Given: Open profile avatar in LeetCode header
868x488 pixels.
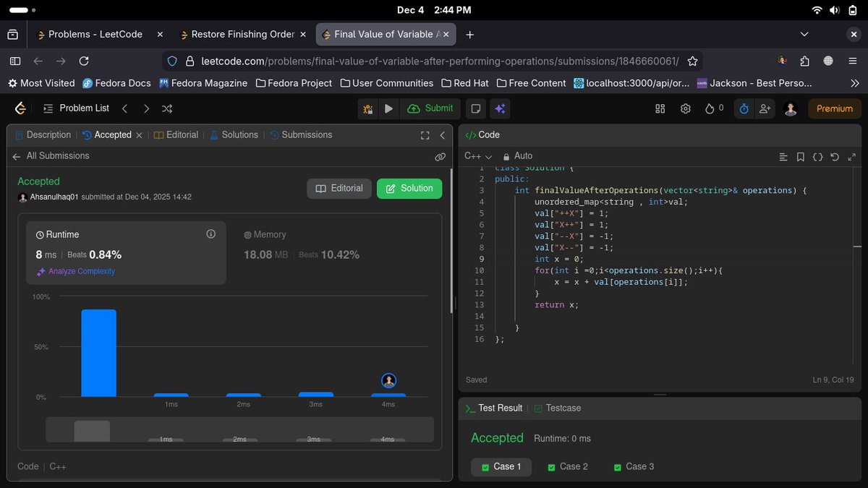Looking at the screenshot, I should tap(791, 108).
